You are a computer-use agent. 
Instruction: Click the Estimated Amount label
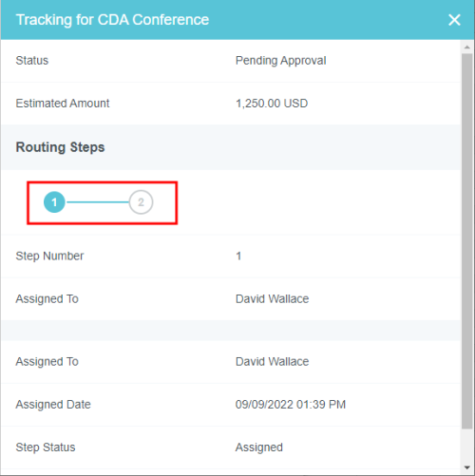pyautogui.click(x=63, y=104)
